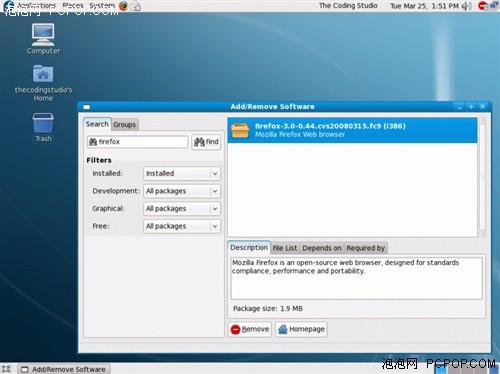The image size is (500, 374).
Task: Click the Find button
Action: pos(206,142)
